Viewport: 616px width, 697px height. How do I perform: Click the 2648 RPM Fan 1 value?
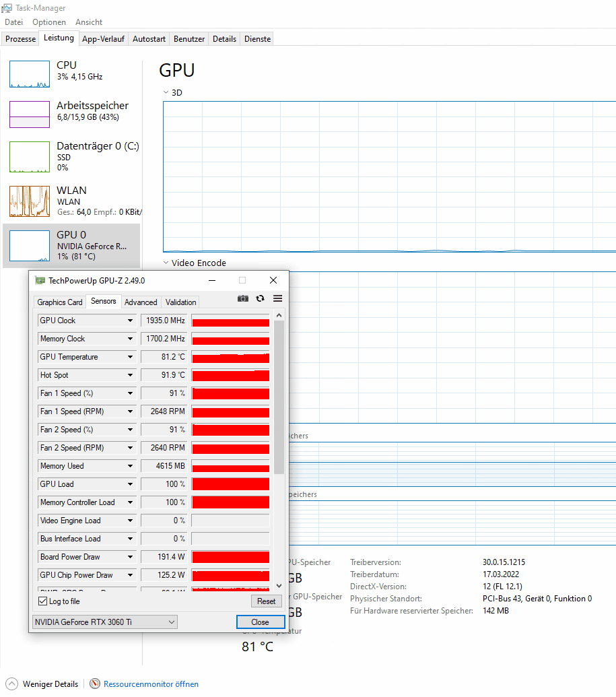[x=164, y=411]
